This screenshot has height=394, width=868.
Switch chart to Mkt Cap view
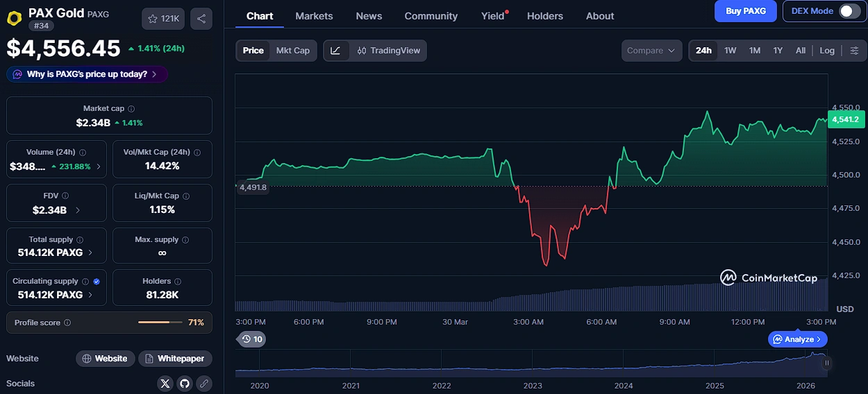pos(292,51)
